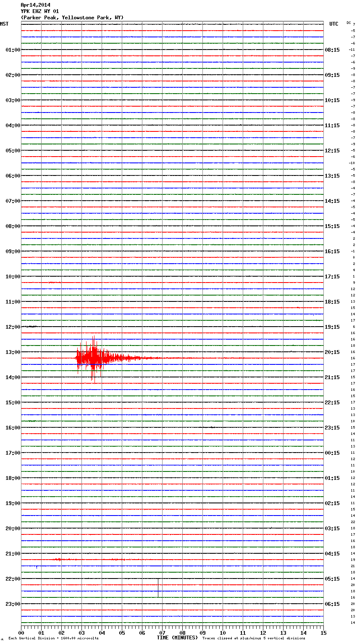Viewport: 357px width, 644px height.
Task: Click the 09:15 UTC time label
Action: point(332,75)
